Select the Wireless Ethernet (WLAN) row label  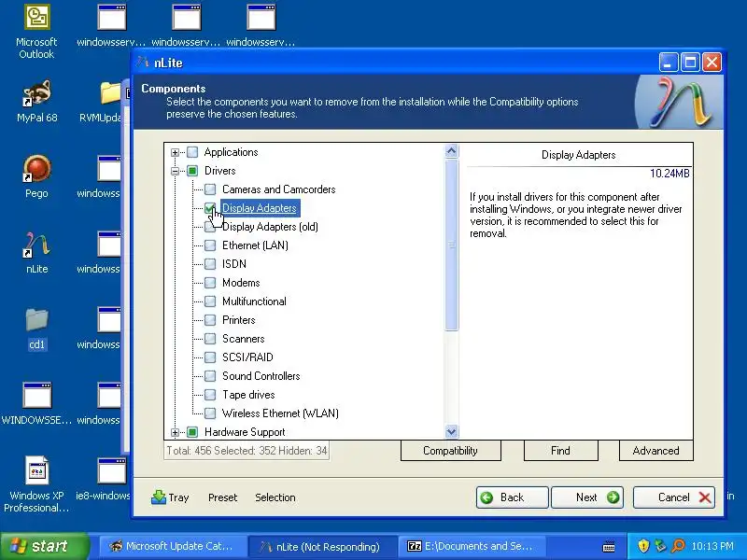click(x=280, y=413)
